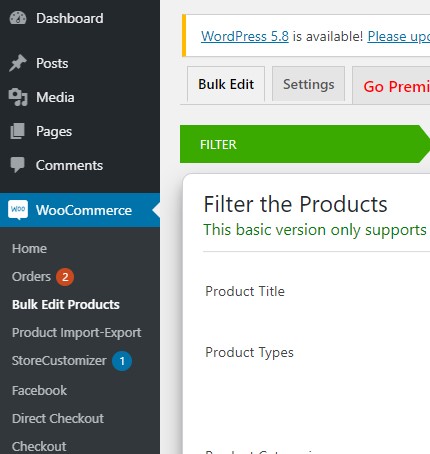This screenshot has height=454, width=430.
Task: Open WooCommerce Home submenu item
Action: (29, 249)
